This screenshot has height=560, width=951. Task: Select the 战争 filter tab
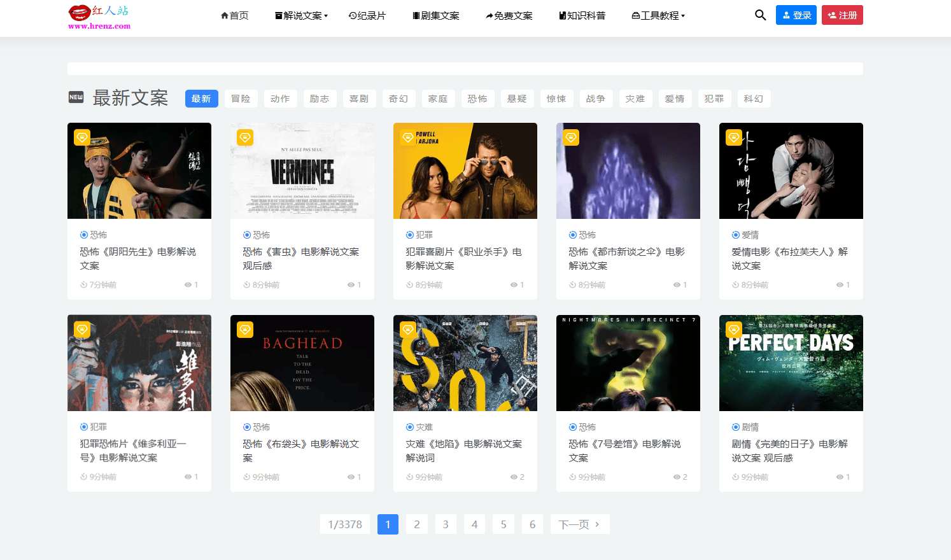596,99
